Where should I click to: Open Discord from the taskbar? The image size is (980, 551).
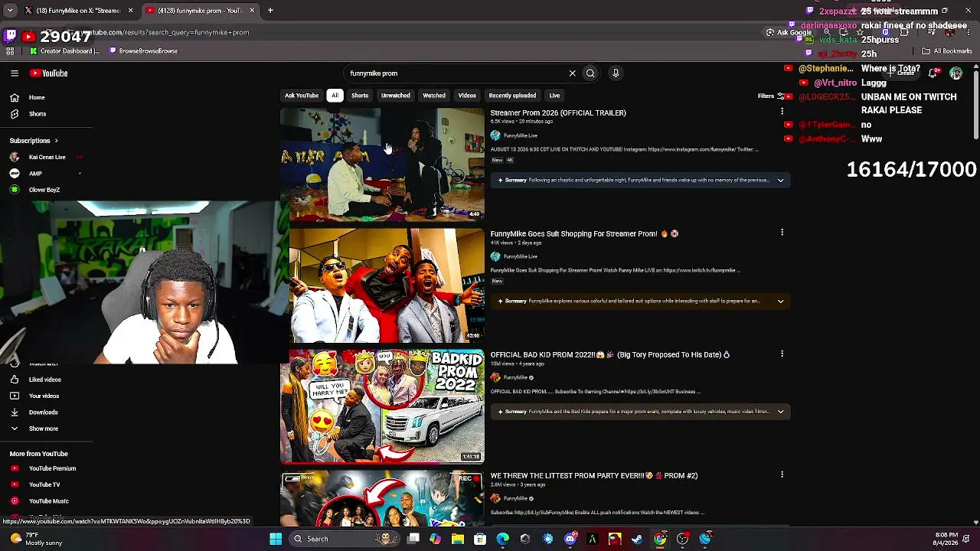[570, 539]
